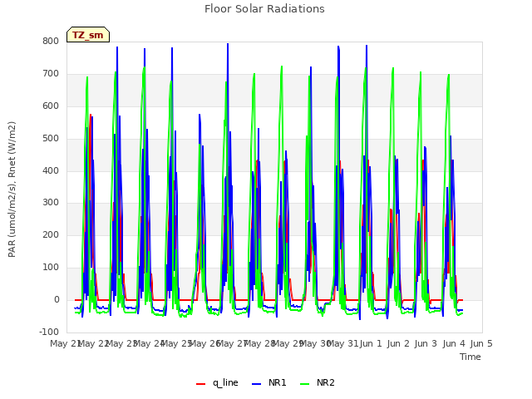Click the green NR2 peak near Jun 2
The height and width of the screenshot is (399, 532).
393,68
